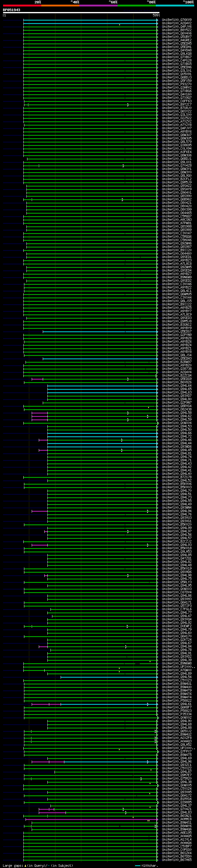Screen dimensions: 197x868
Task: Select the UniRef100_Q94L59 label
Action: [x=176, y=419]
